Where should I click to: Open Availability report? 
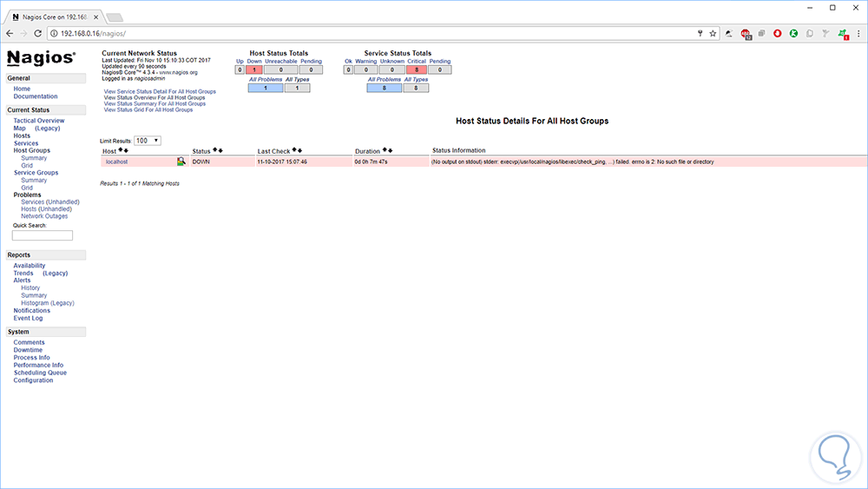pos(30,266)
